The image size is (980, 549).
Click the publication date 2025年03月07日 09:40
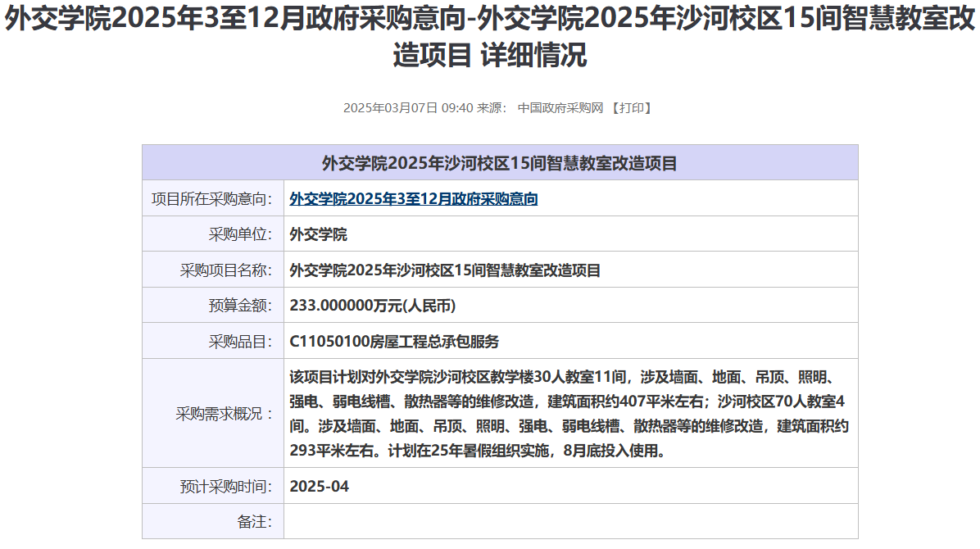pos(407,108)
